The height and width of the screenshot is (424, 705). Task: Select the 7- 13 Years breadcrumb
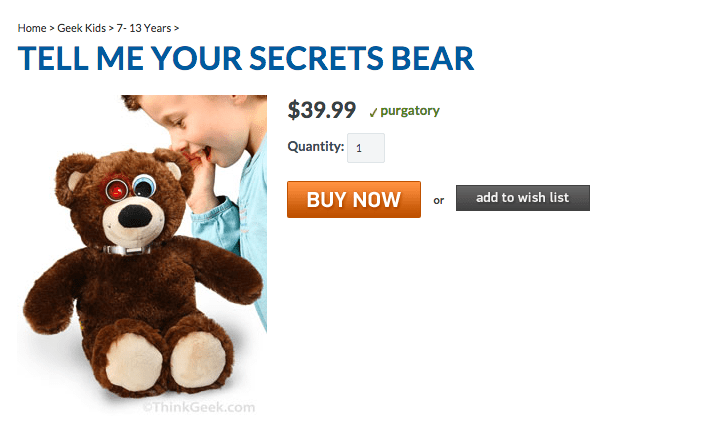click(x=144, y=28)
